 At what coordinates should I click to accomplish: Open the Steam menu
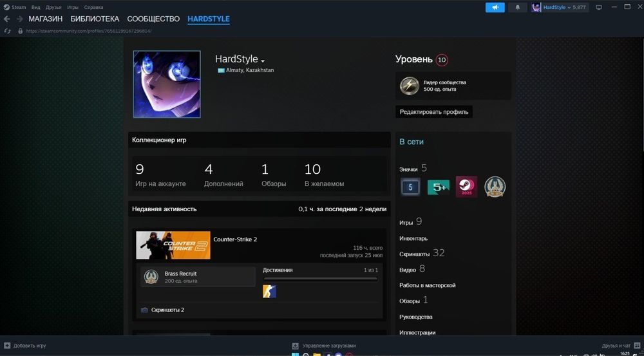pos(19,7)
